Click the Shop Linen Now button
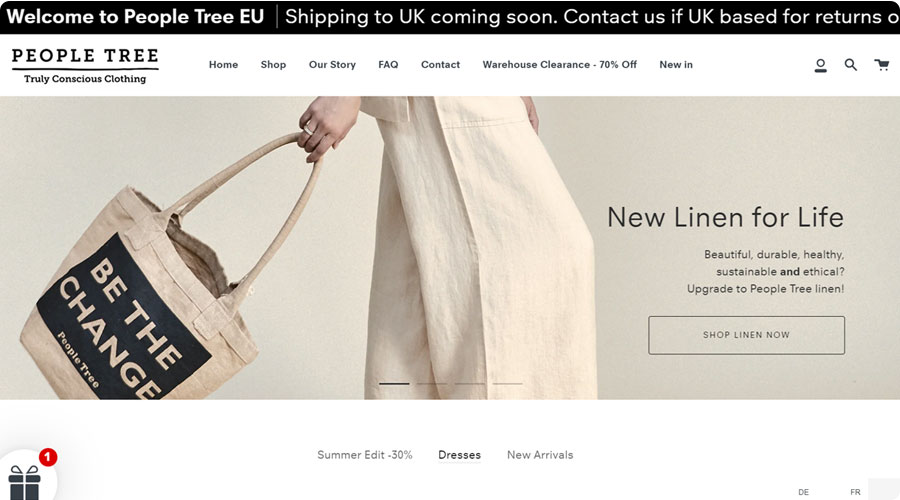This screenshot has width=900, height=500. [746, 335]
